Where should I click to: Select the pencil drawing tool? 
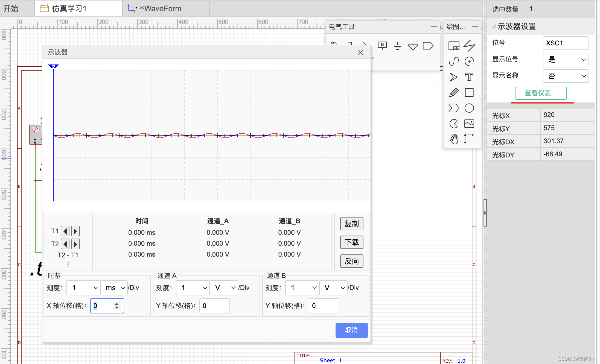pos(454,93)
